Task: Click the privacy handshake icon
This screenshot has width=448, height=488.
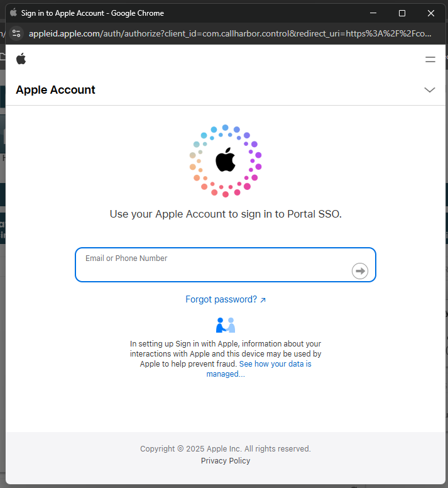Action: pos(226,325)
